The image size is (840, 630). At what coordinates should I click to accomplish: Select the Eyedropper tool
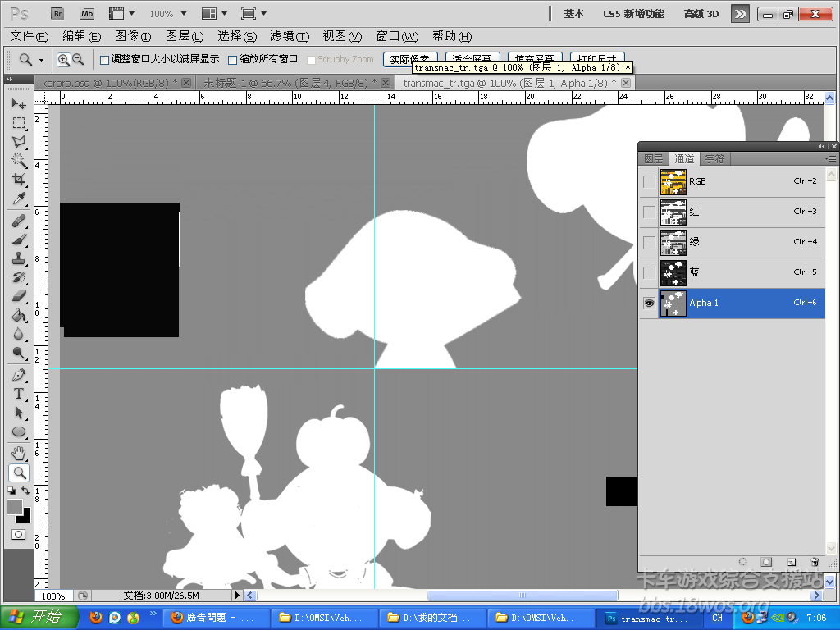18,199
